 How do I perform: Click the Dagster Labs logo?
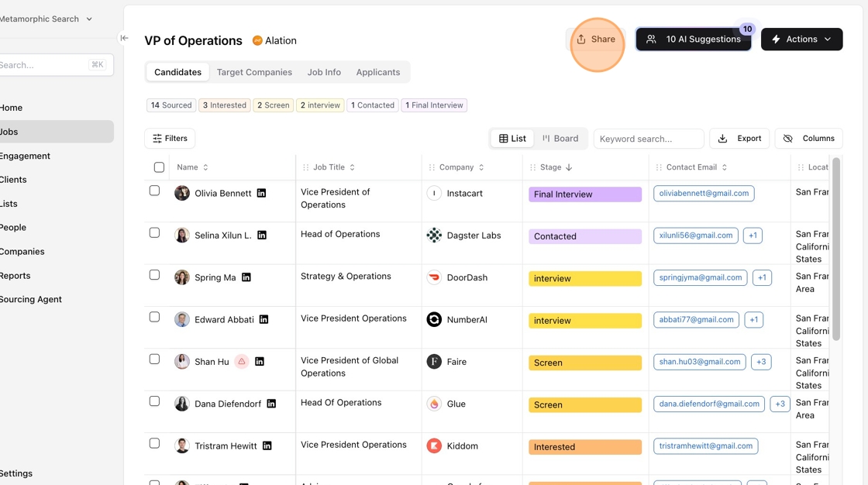pyautogui.click(x=434, y=236)
